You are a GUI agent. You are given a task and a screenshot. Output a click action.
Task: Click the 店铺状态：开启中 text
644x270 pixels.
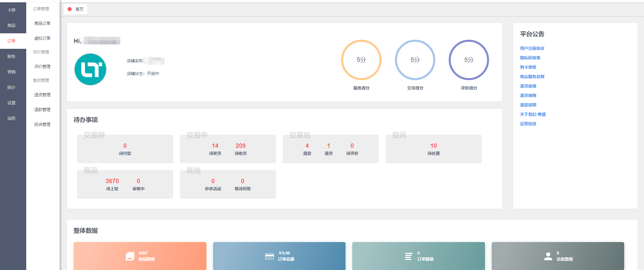pos(143,74)
